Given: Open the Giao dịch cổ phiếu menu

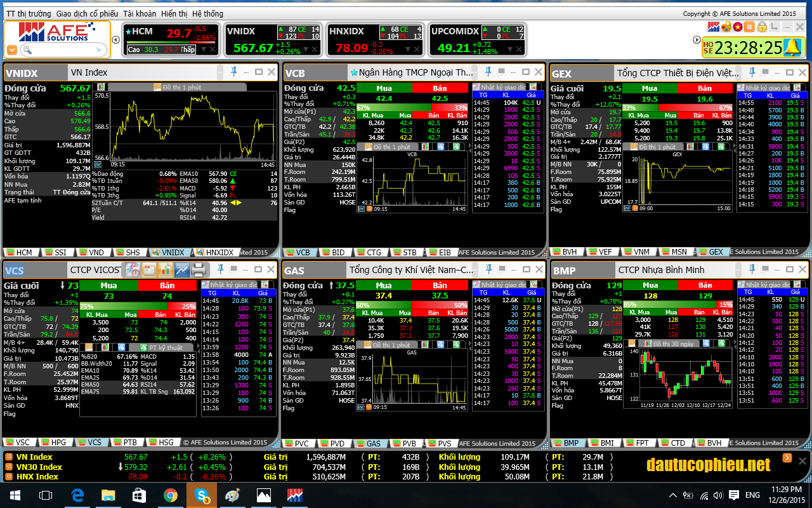Looking at the screenshot, I should pyautogui.click(x=87, y=13).
